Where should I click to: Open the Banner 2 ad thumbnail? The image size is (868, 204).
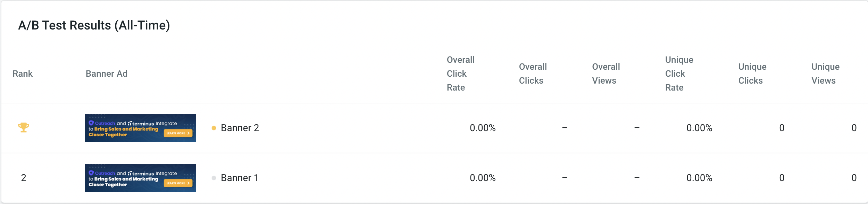click(140, 128)
